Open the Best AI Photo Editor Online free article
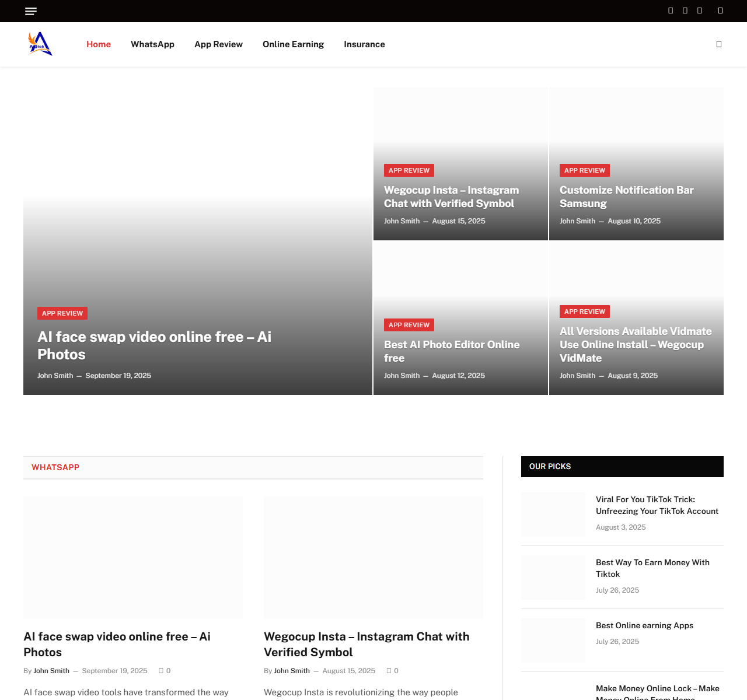The image size is (747, 700). point(451,351)
